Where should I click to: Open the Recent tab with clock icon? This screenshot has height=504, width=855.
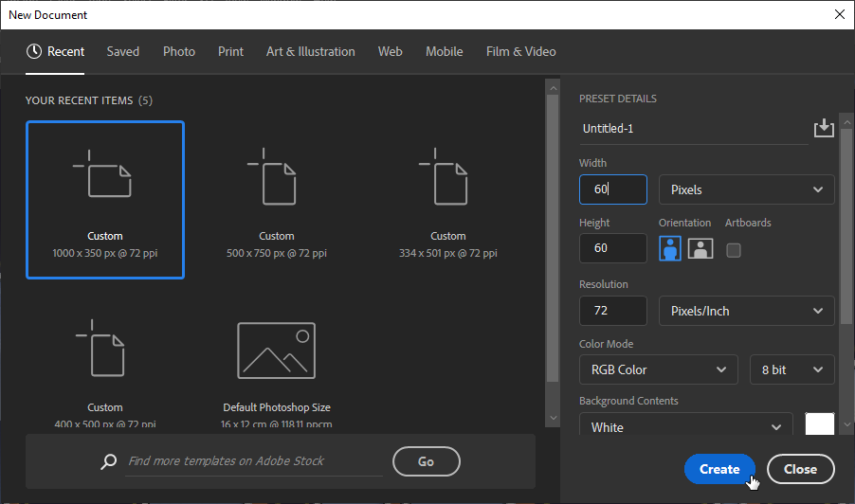[x=56, y=52]
